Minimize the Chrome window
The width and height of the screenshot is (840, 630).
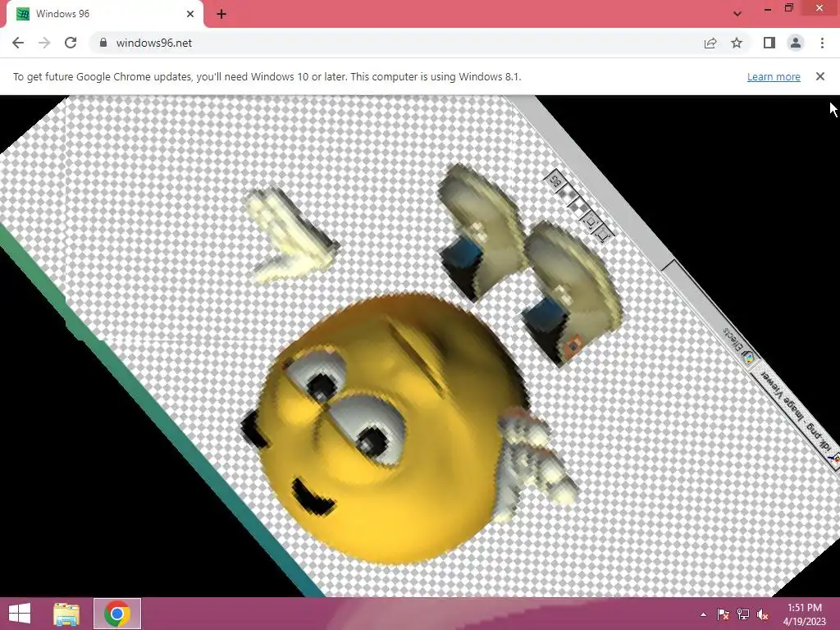[768, 8]
